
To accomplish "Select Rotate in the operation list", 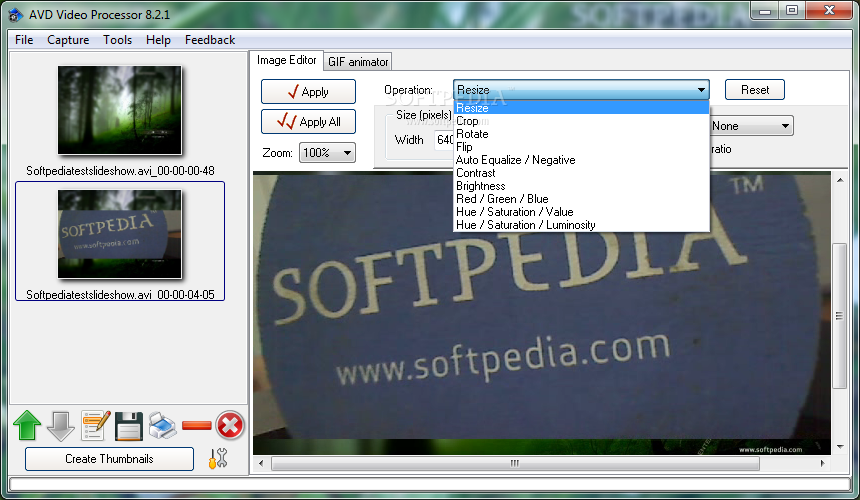I will pyautogui.click(x=581, y=134).
